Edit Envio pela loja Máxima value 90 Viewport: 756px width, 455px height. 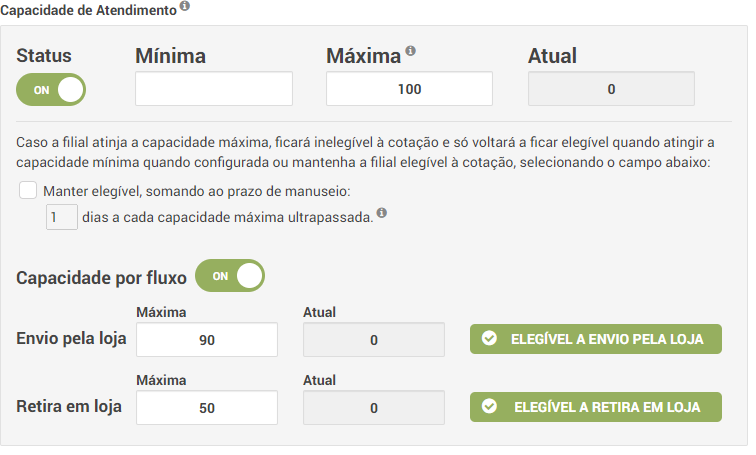click(x=207, y=340)
